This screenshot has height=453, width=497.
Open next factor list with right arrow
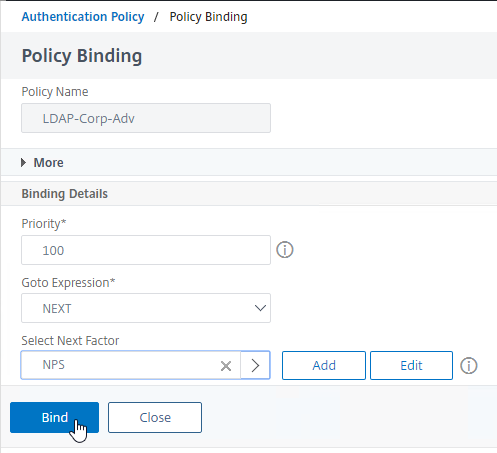[x=255, y=365]
